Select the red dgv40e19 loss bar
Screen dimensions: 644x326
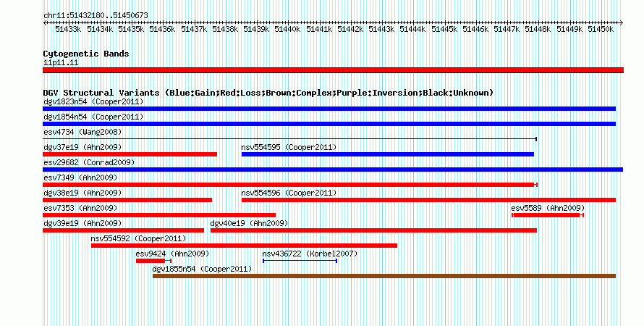[373, 230]
